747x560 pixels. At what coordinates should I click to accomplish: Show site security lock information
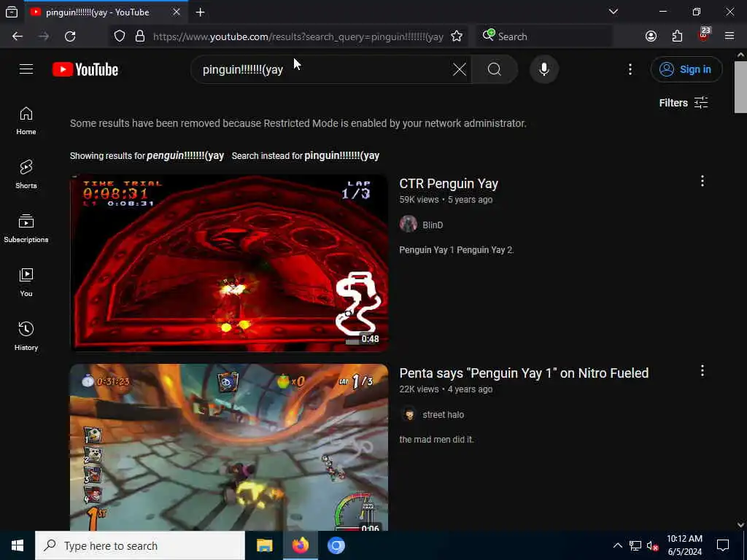pos(140,36)
